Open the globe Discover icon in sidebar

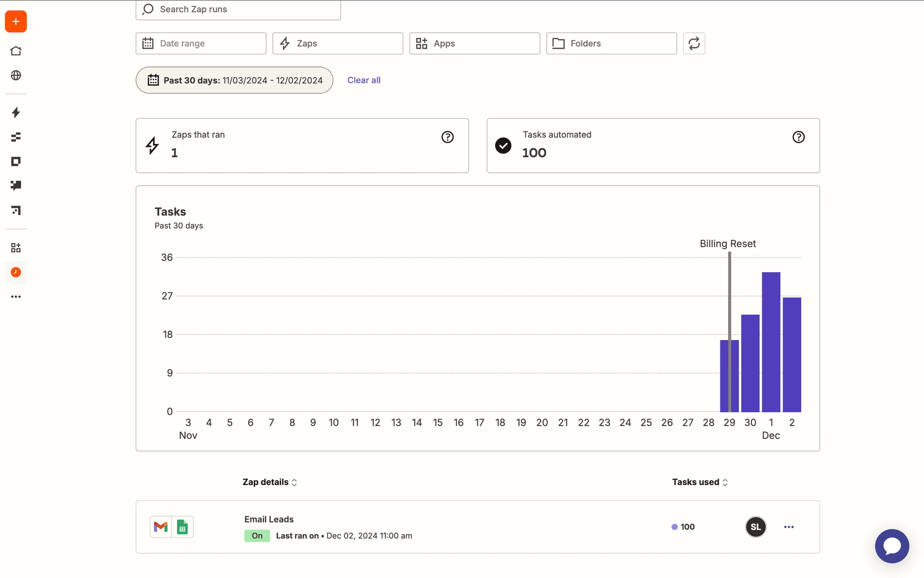[x=16, y=76]
